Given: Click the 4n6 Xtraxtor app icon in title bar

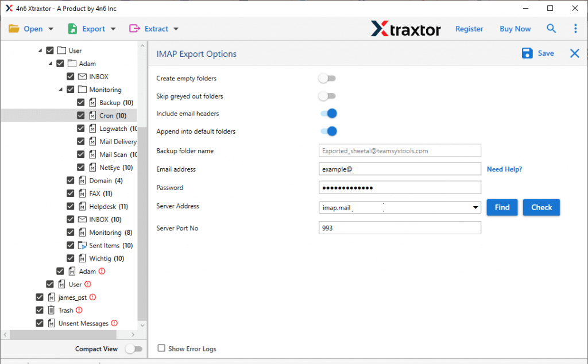Looking at the screenshot, I should (x=9, y=8).
